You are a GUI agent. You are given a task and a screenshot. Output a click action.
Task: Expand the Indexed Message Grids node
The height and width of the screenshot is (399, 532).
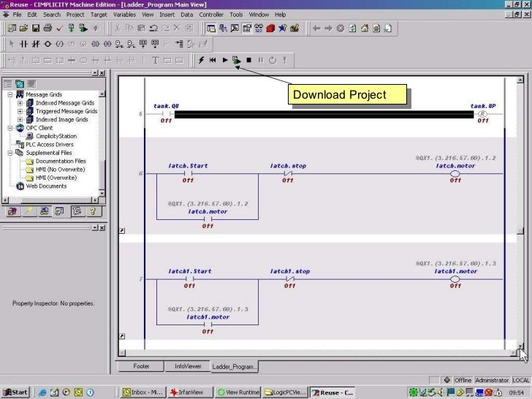pos(20,103)
